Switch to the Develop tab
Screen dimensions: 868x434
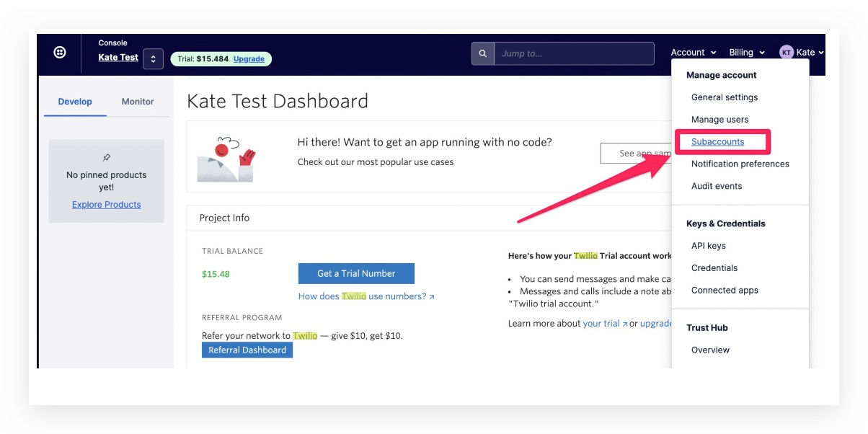(x=75, y=102)
